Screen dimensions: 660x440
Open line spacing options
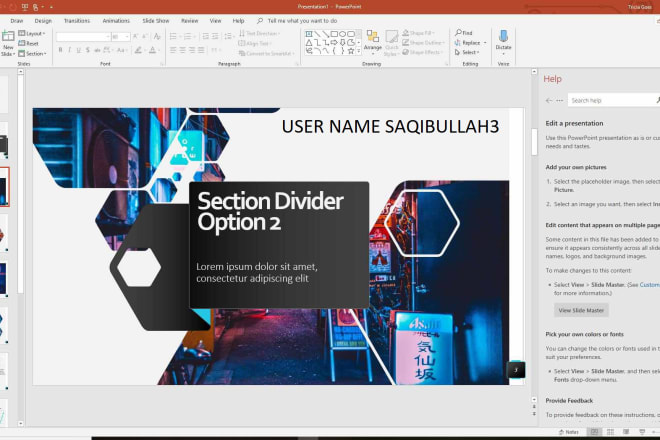(229, 37)
